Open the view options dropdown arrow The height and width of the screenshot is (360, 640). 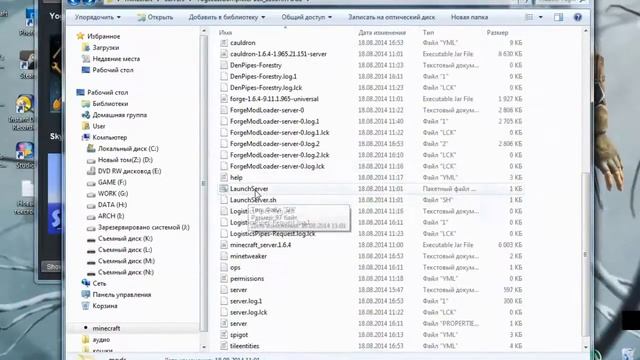(540, 17)
